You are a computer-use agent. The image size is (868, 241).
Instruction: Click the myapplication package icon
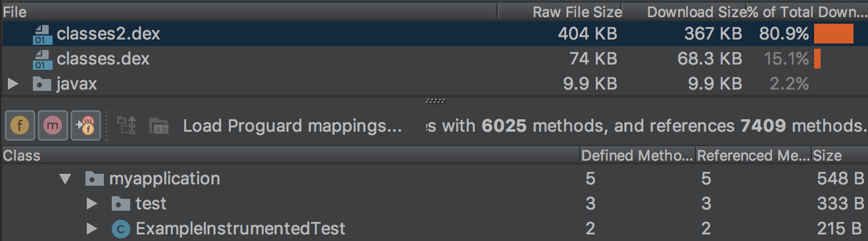(x=94, y=178)
